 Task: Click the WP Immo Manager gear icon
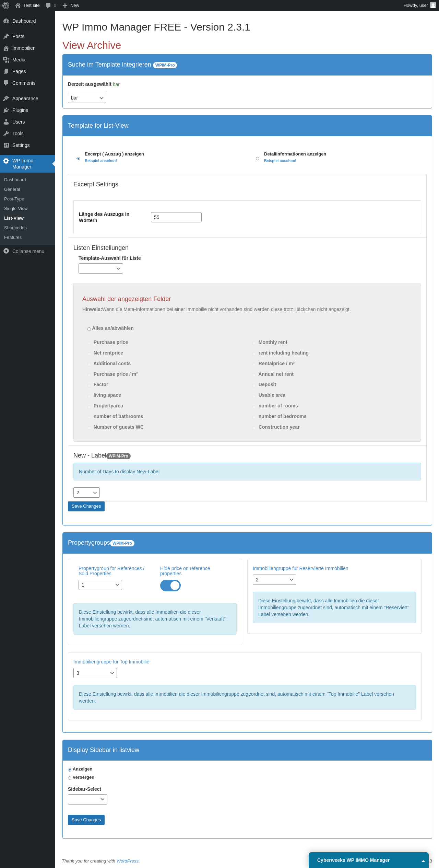click(6, 161)
